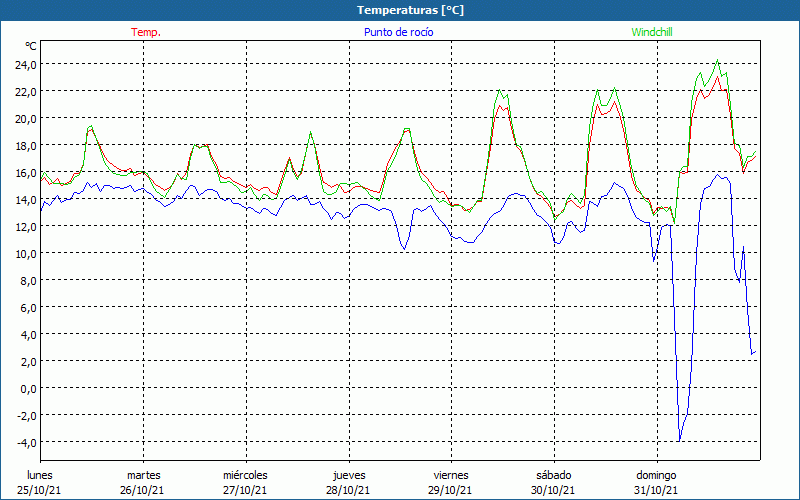This screenshot has height=500, width=800.
Task: Click the '31/10/21' date label
Action: click(656, 490)
